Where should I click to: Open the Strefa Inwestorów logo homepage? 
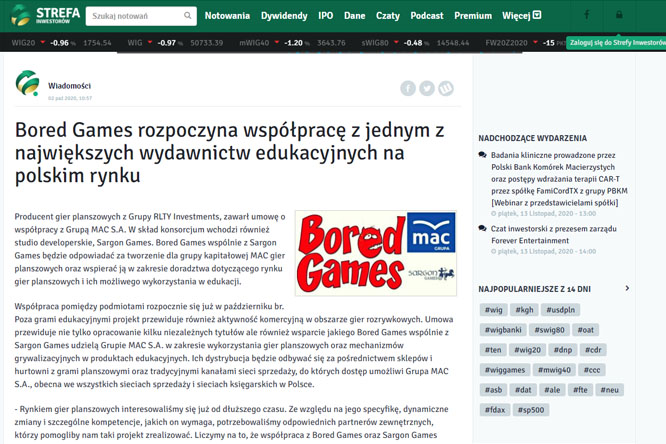coord(45,15)
